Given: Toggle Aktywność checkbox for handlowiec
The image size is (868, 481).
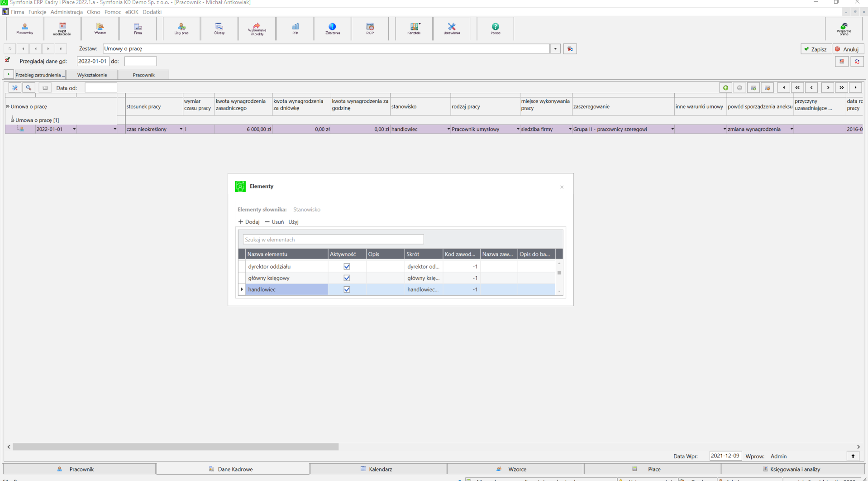Looking at the screenshot, I should [347, 289].
